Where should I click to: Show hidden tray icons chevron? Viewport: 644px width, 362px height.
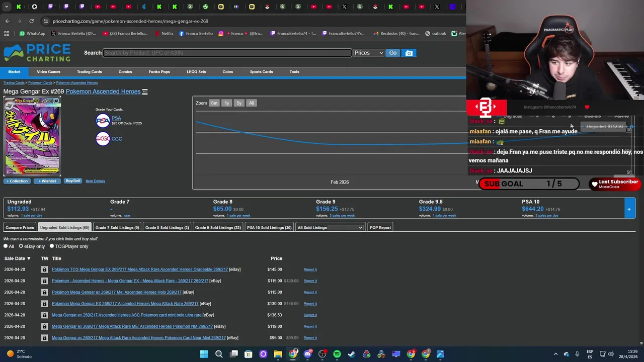pyautogui.click(x=555, y=354)
